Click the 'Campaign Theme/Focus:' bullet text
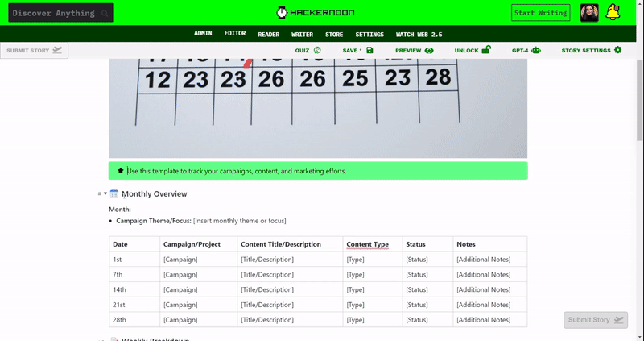644x341 pixels. click(x=154, y=221)
